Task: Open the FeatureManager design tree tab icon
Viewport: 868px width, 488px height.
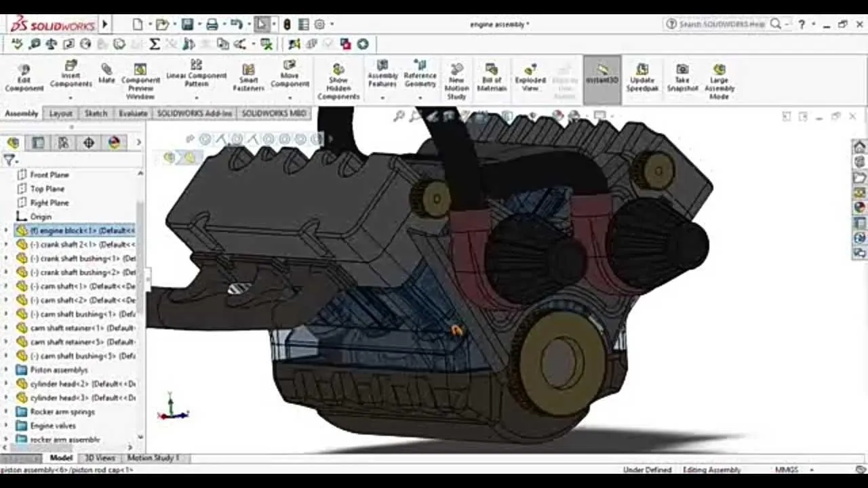Action: coord(13,142)
